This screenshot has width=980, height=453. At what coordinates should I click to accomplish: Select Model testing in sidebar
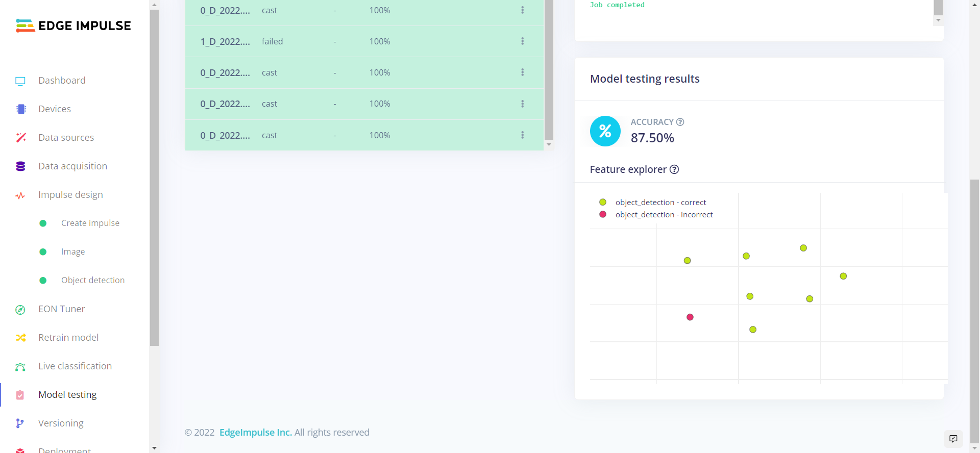tap(68, 395)
